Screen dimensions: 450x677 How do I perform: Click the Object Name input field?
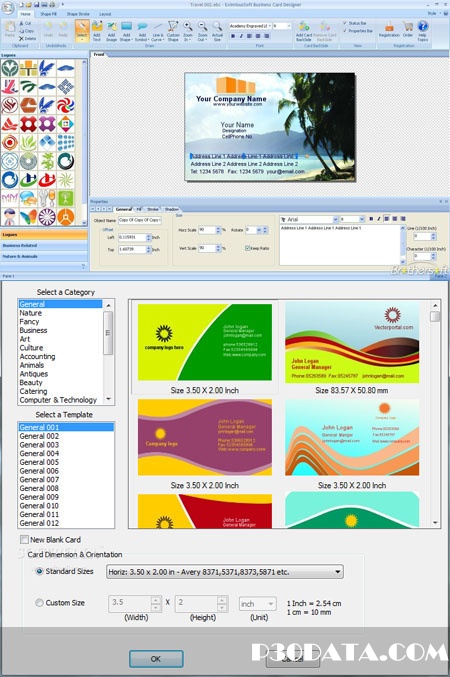tap(140, 220)
